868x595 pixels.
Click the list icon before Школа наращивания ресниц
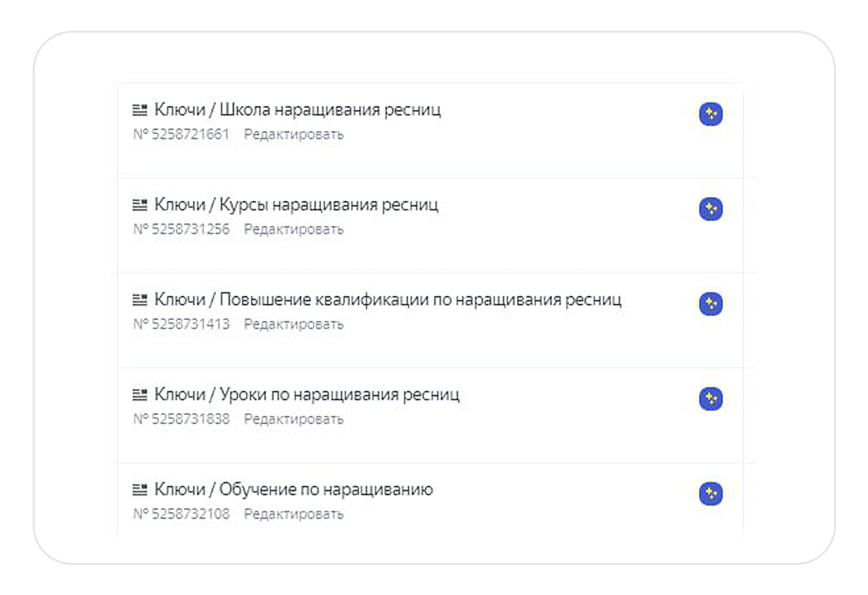pyautogui.click(x=140, y=110)
